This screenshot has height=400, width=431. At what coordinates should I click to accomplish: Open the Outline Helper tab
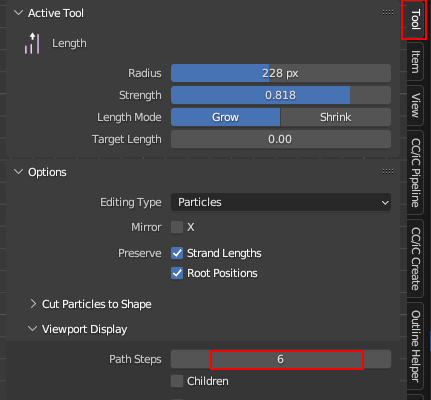coord(415,346)
